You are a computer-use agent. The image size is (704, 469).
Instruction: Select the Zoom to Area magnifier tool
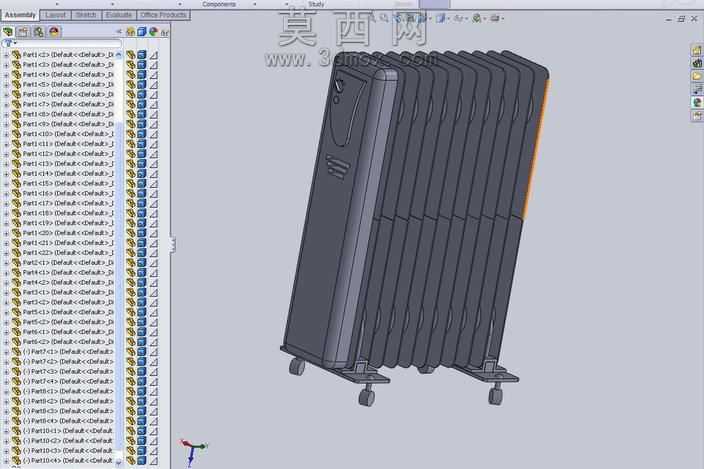pos(384,18)
